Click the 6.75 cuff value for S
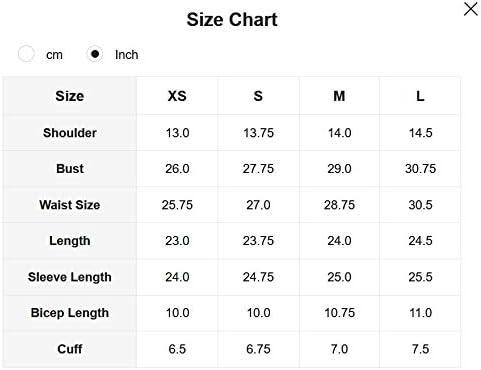 click(x=258, y=349)
